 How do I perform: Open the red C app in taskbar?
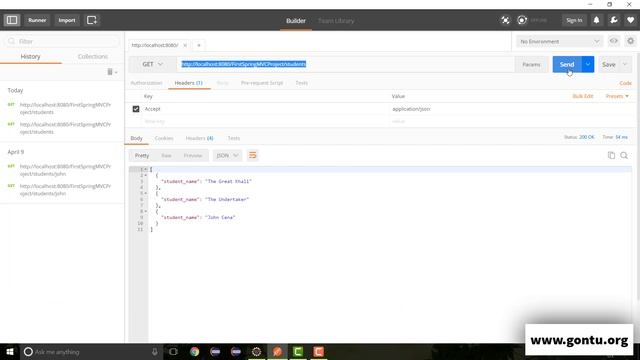pos(319,351)
